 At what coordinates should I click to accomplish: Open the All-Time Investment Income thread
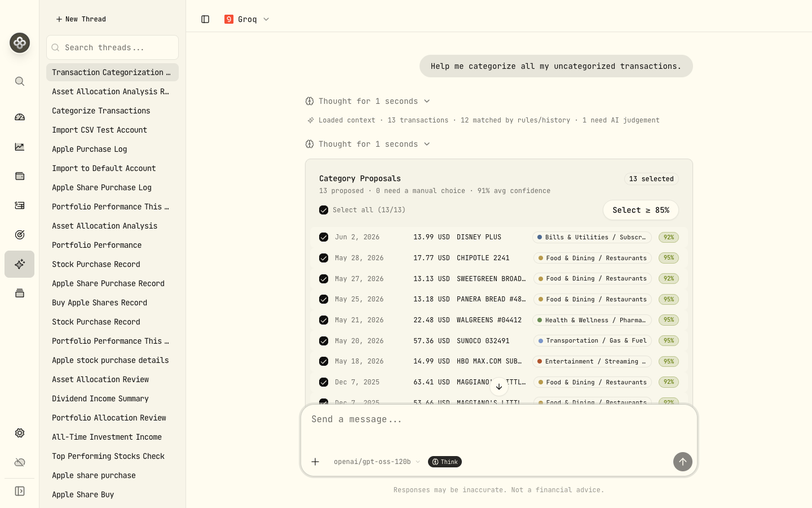[x=112, y=437]
